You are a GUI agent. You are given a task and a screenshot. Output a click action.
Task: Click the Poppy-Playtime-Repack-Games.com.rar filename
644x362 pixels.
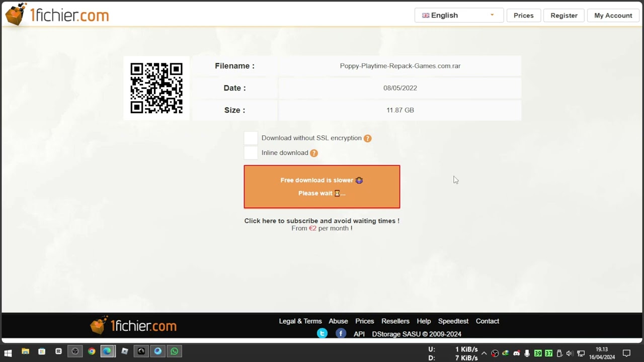pos(400,66)
